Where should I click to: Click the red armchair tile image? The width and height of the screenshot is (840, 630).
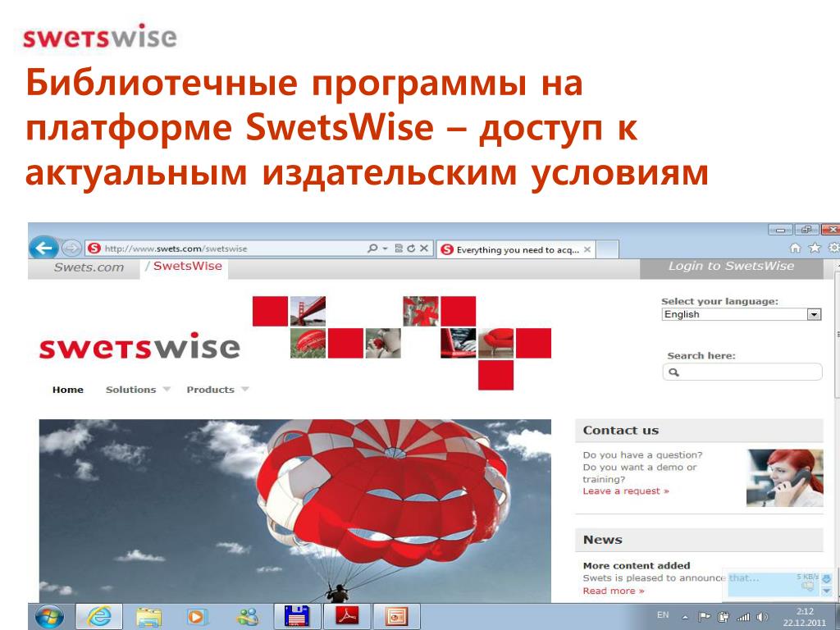click(495, 343)
